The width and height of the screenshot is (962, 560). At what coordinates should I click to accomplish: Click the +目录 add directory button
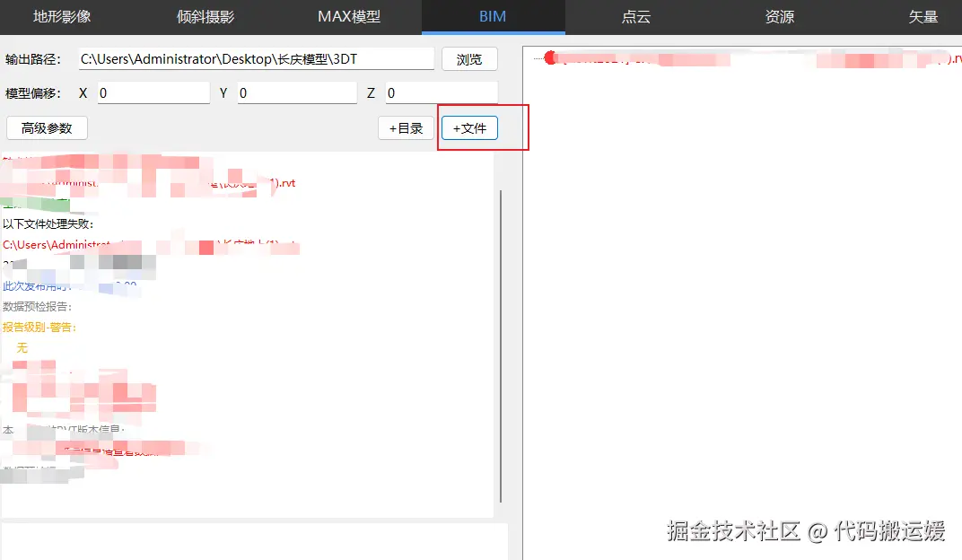407,128
